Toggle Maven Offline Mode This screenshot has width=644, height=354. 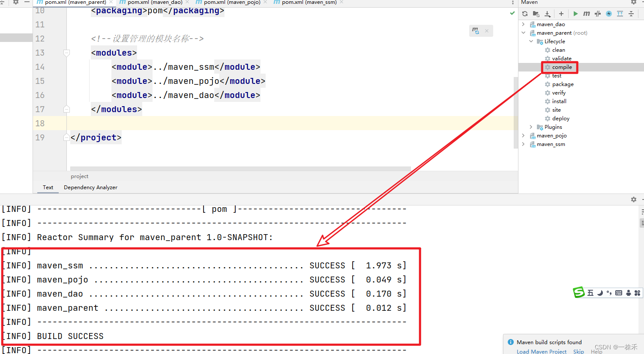(x=598, y=14)
